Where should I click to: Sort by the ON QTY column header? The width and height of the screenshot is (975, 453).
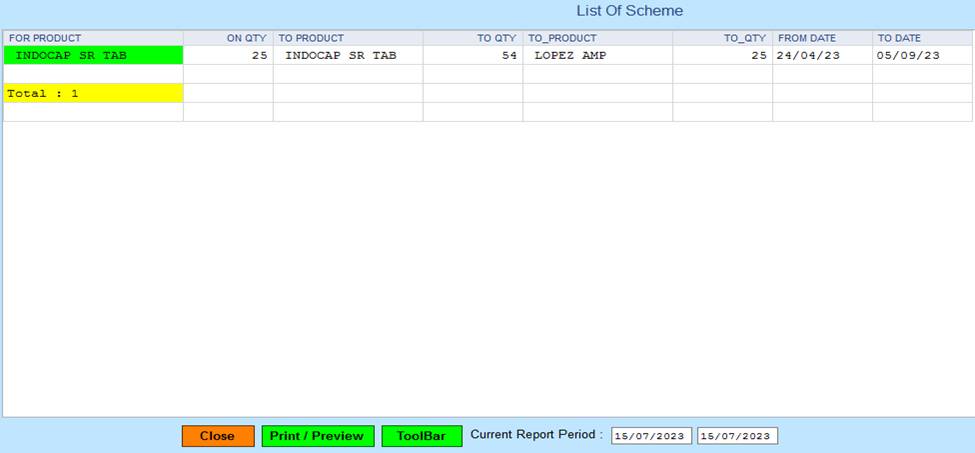tap(228, 38)
